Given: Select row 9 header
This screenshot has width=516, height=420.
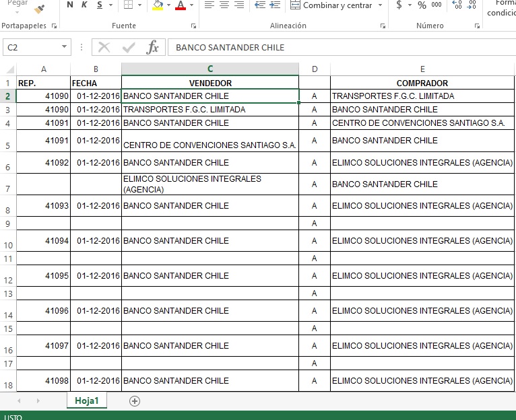Looking at the screenshot, I should 8,223.
